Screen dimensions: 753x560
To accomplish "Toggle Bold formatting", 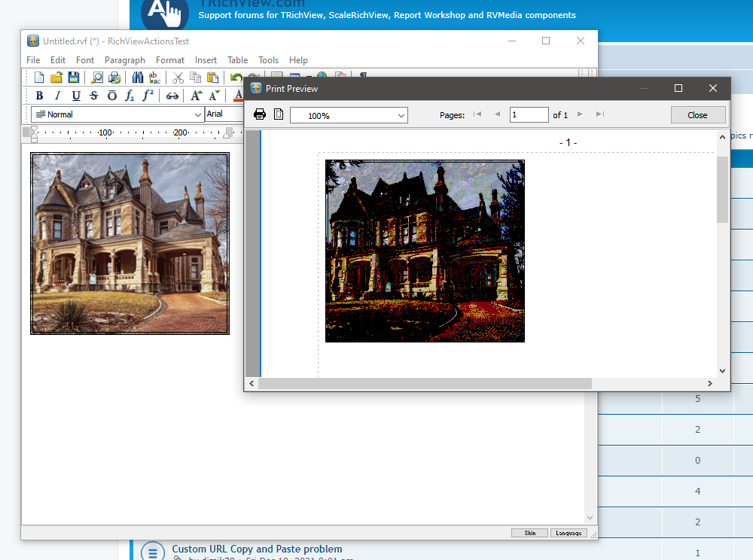I will [x=39, y=96].
